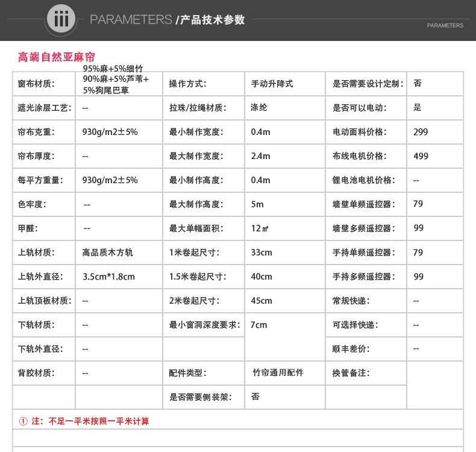The image size is (476, 452).
Task: Select the 常规快递 label
Action: pyautogui.click(x=351, y=301)
